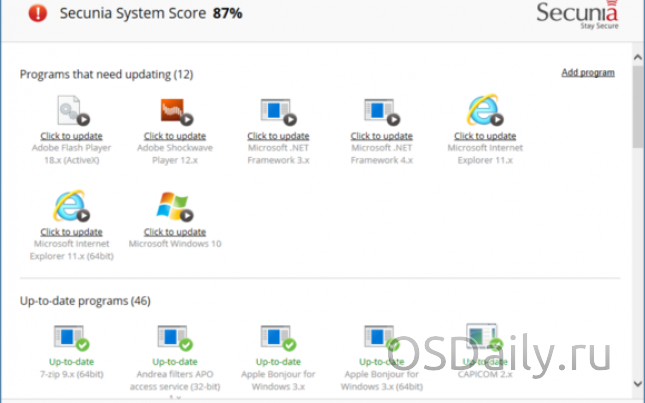The height and width of the screenshot is (403, 645).
Task: Click the red alert icon beside System Score
Action: click(38, 14)
